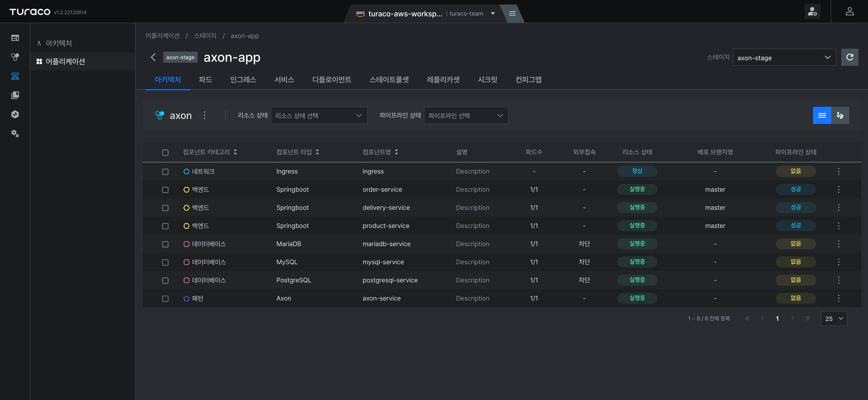Open the admin user settings icon
The width and height of the screenshot is (868, 400).
pos(812,11)
